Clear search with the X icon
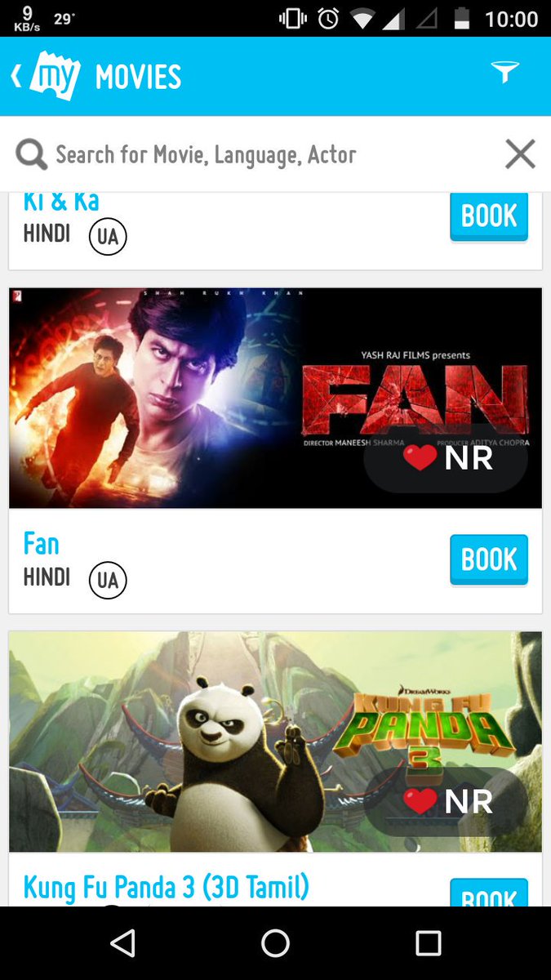 pos(520,154)
